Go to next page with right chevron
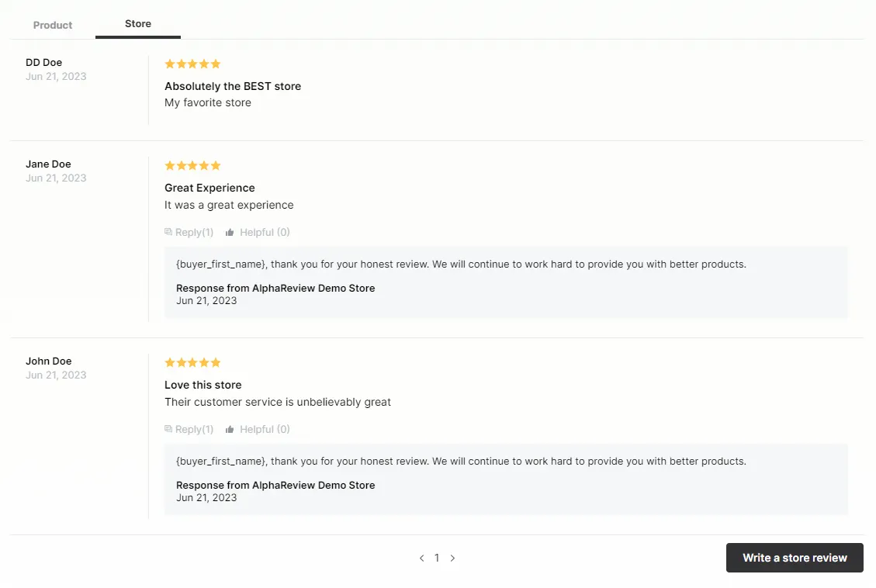The image size is (876, 588). click(x=452, y=558)
